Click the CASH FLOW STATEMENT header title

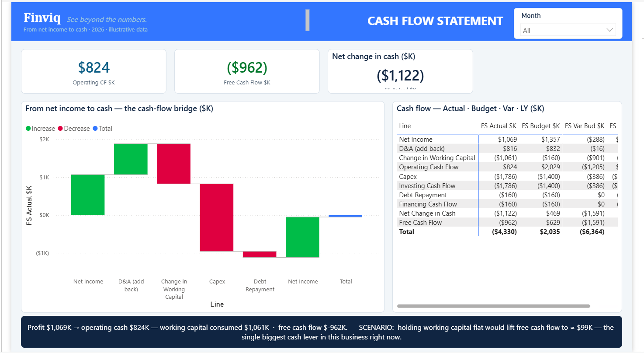(435, 21)
